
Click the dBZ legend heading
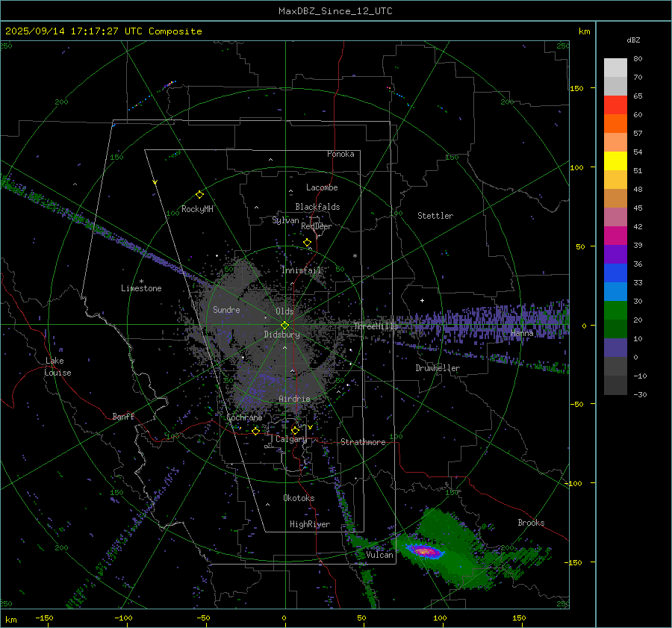633,40
